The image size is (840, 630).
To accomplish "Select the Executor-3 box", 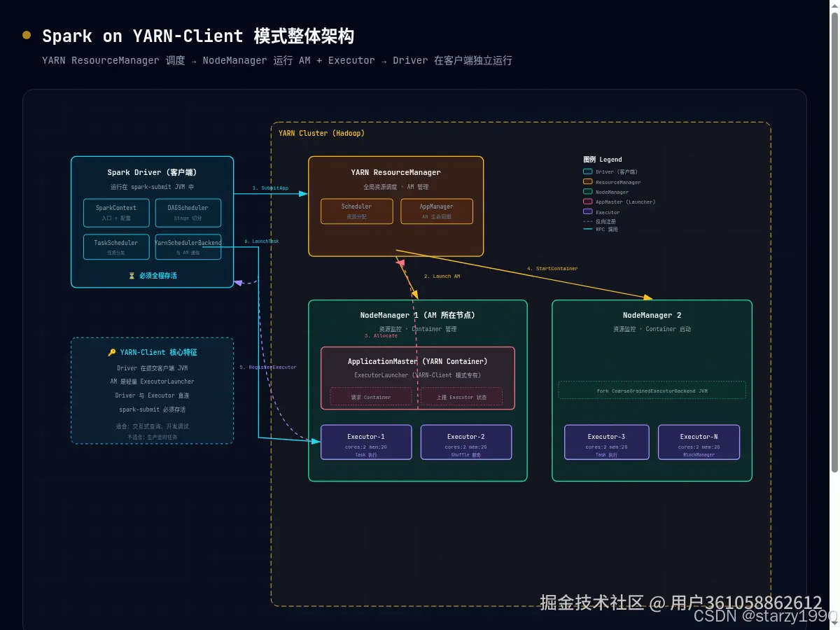I will (607, 442).
